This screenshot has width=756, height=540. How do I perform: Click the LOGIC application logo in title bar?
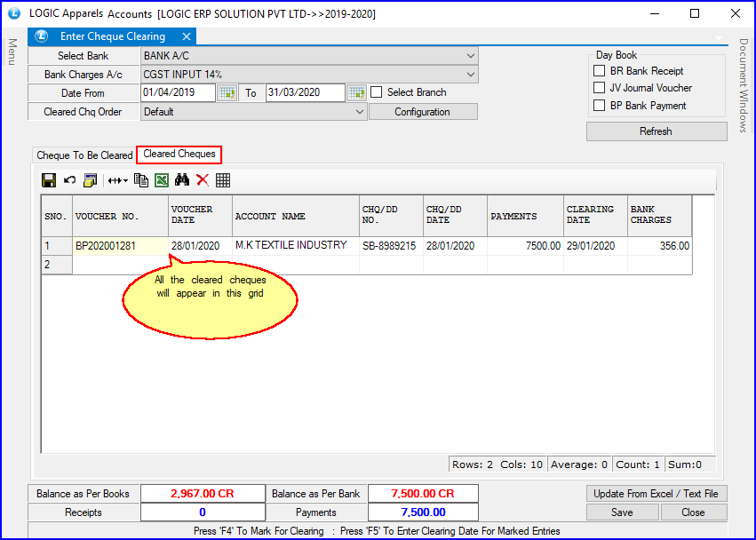[14, 13]
